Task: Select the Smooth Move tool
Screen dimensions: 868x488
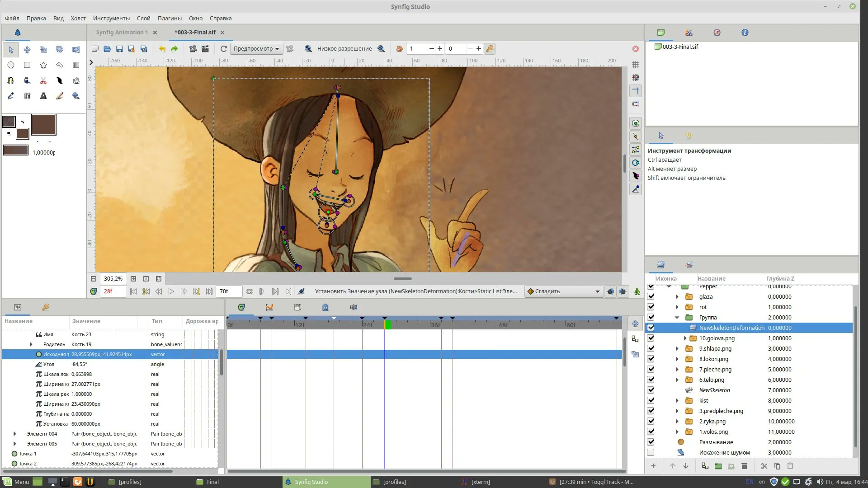Action: point(27,50)
